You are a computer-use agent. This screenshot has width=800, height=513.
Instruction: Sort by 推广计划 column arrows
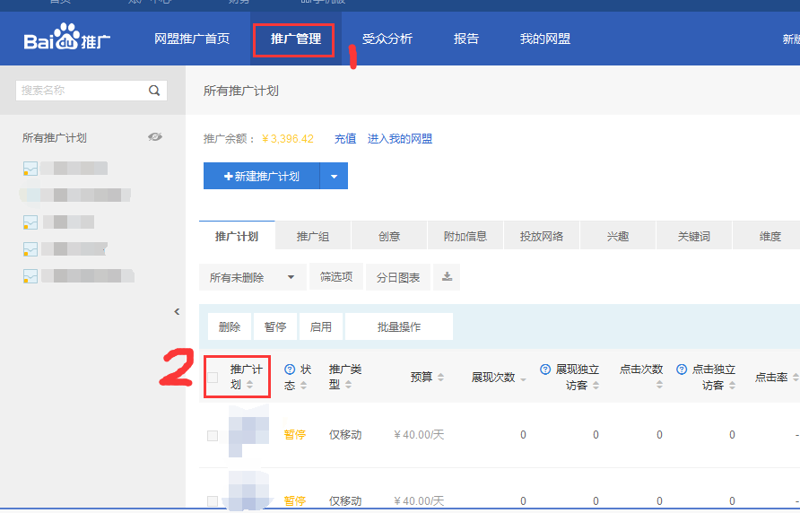pyautogui.click(x=249, y=384)
